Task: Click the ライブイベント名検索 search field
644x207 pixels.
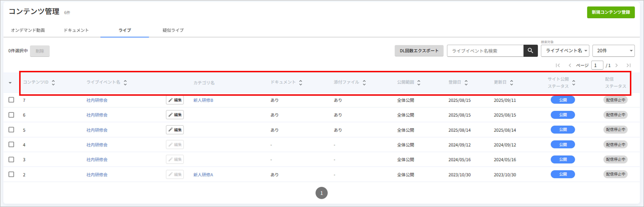Action: click(485, 51)
